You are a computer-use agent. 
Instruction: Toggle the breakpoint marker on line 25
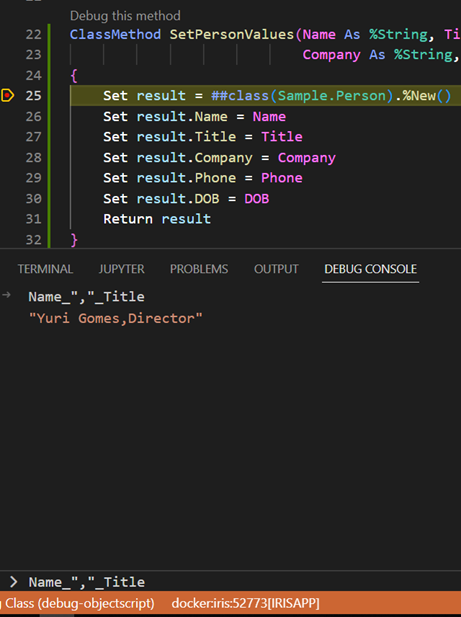tap(7, 95)
